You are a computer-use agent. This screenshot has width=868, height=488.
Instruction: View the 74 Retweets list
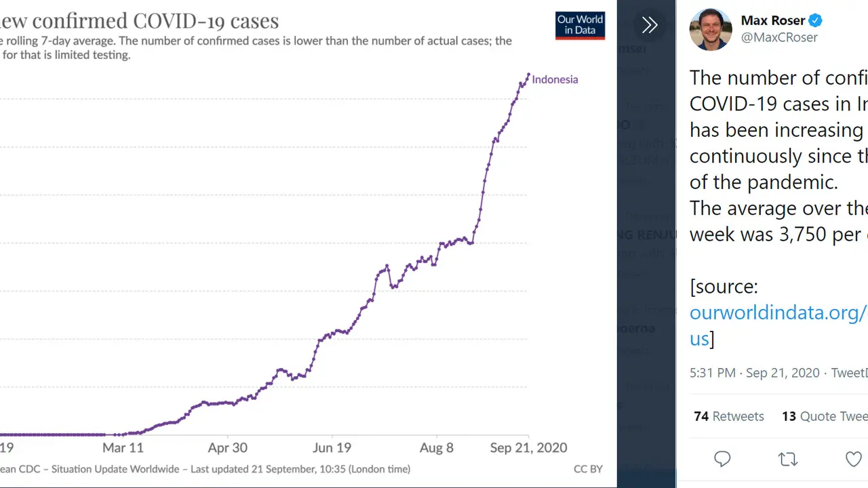(729, 416)
